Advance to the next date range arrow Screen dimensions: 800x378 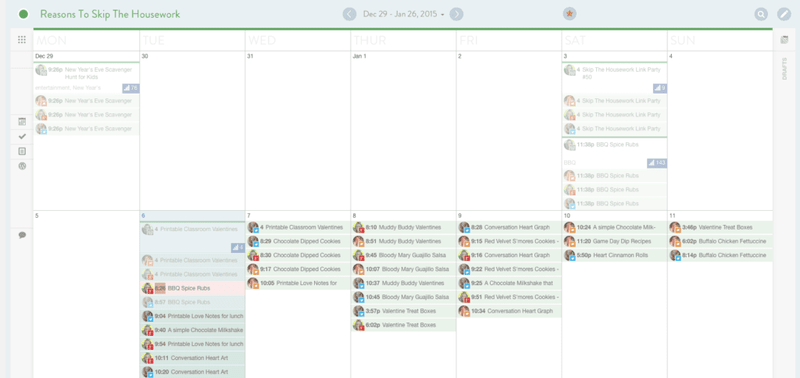coord(457,14)
